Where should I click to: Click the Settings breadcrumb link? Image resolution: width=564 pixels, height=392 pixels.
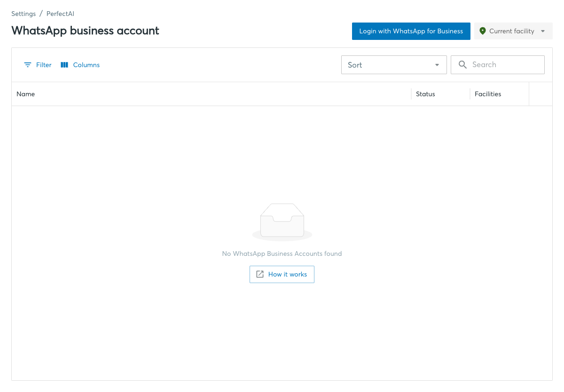[23, 14]
